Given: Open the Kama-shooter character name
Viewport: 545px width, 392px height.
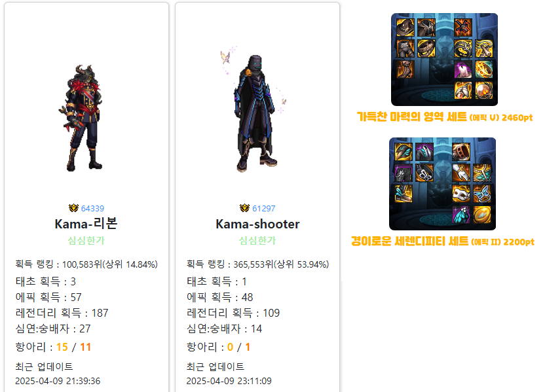Looking at the screenshot, I should tap(257, 224).
